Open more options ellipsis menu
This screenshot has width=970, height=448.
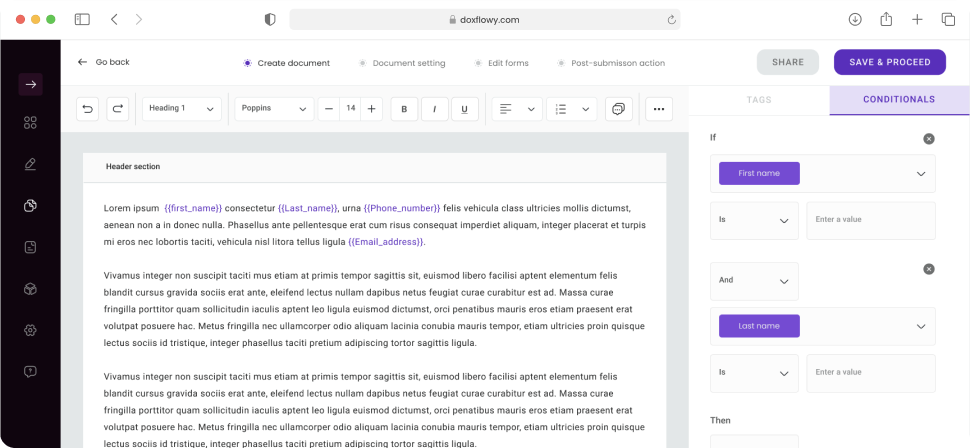(x=659, y=109)
